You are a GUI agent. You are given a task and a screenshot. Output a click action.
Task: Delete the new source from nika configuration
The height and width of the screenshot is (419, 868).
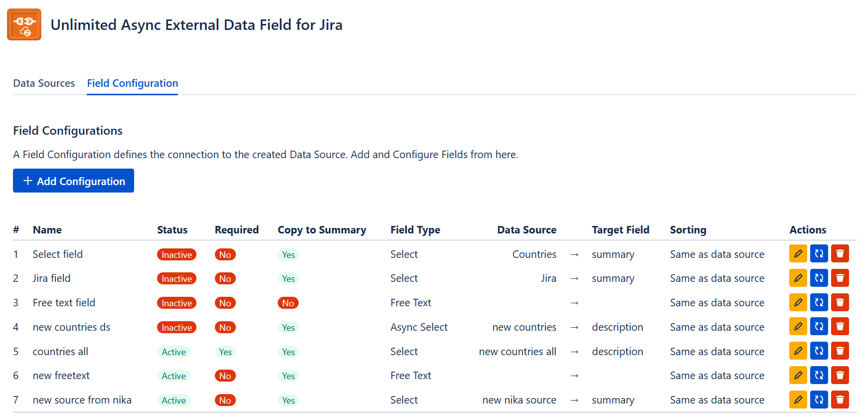(840, 400)
